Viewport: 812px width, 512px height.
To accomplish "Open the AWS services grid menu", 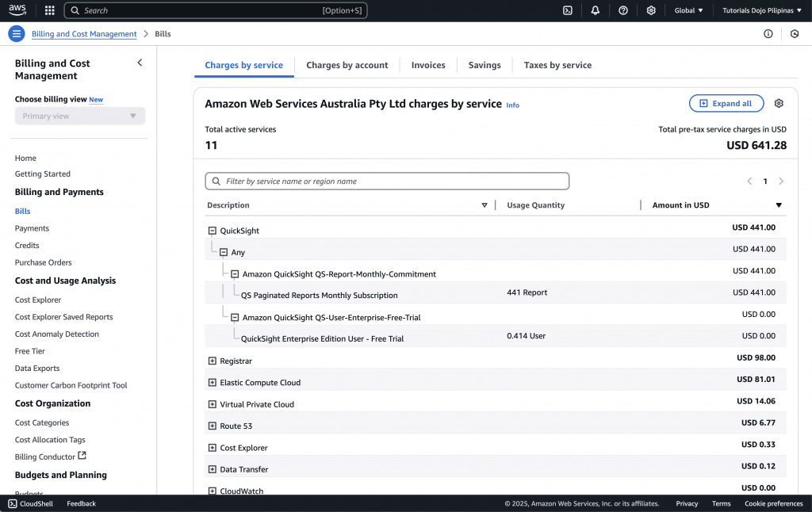I will coord(50,10).
